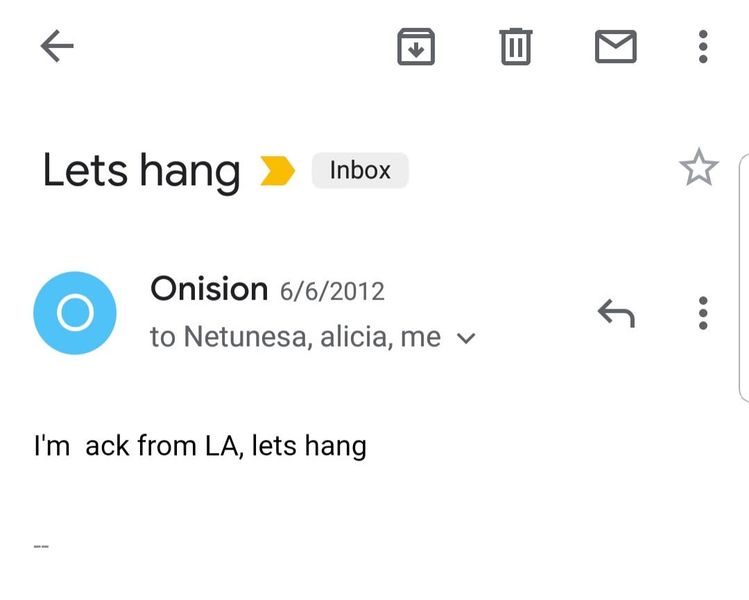Archive this email with the box icon

(x=416, y=46)
